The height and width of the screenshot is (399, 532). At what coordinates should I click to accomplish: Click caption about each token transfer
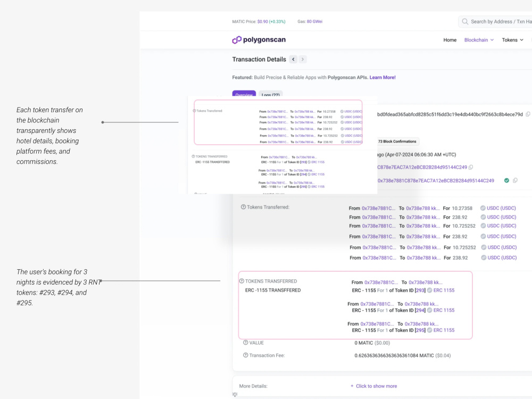coord(49,136)
